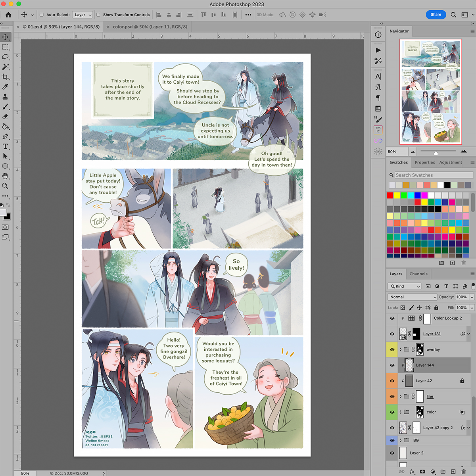Select the Zoom tool
The width and height of the screenshot is (476, 476).
(5, 186)
